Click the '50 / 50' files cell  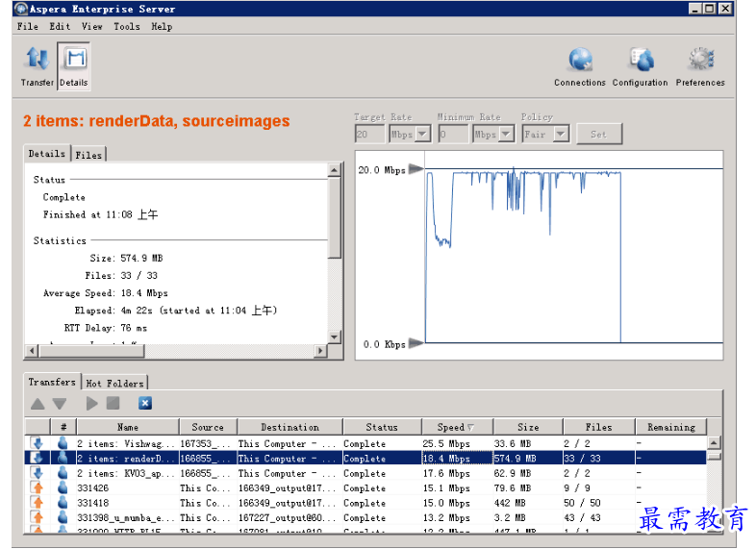tap(598, 503)
